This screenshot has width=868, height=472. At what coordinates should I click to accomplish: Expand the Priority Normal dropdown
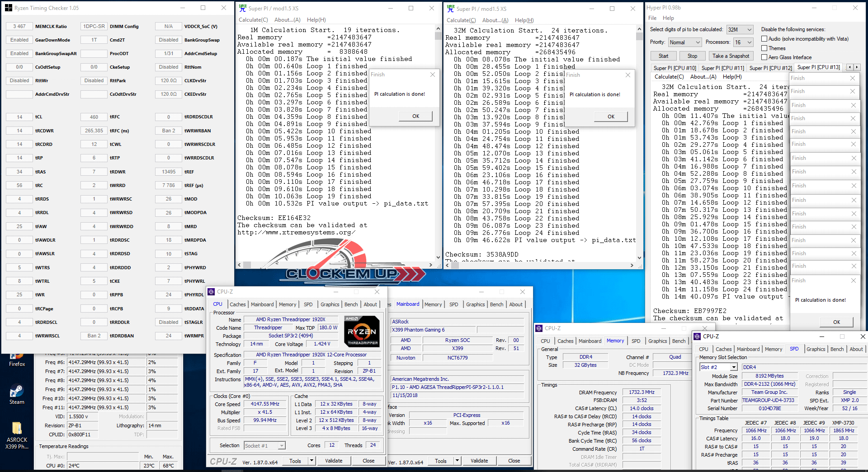684,42
